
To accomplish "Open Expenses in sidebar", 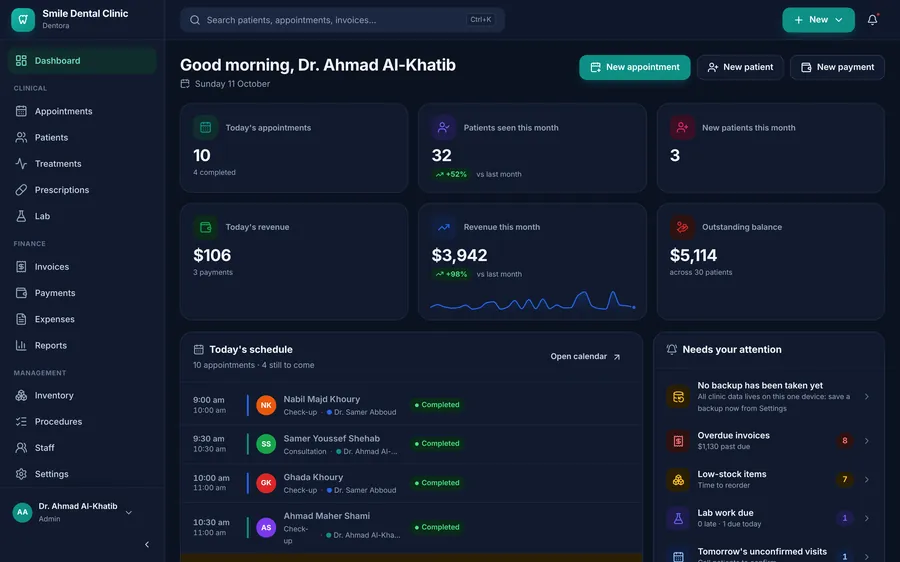I will point(82,319).
